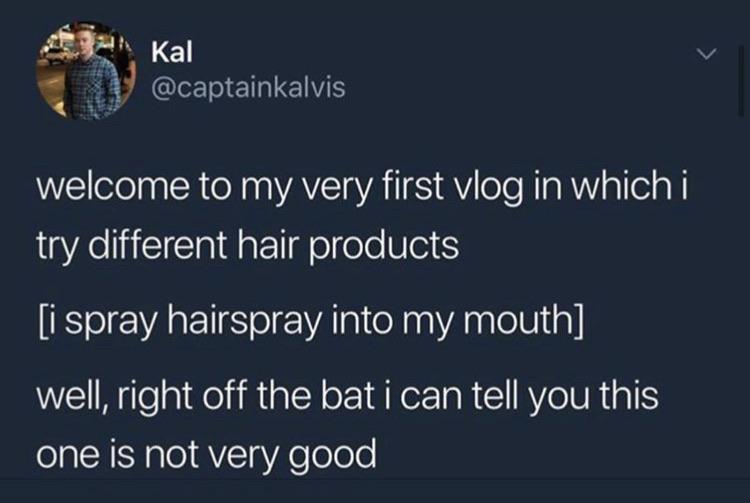Click the word 'right' in the tweet
The height and width of the screenshot is (503, 750).
pyautogui.click(x=155, y=396)
